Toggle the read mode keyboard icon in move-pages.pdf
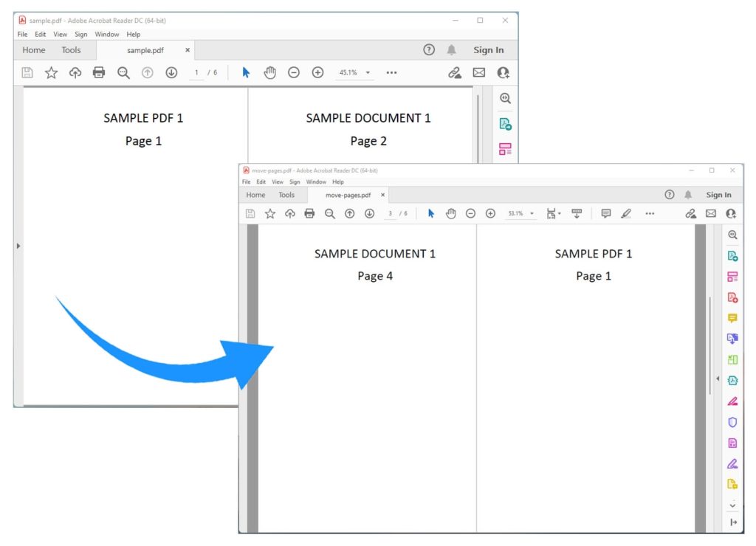This screenshot has height=546, width=756. tap(577, 213)
